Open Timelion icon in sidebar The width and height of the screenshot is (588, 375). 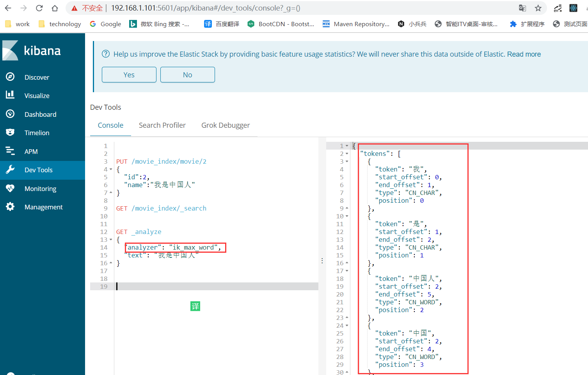pos(10,132)
